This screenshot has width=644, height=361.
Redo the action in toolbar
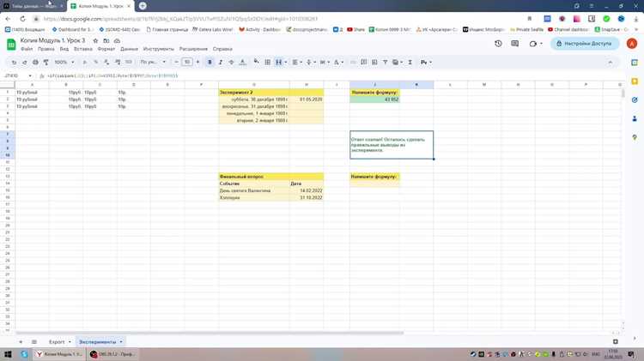[24, 63]
